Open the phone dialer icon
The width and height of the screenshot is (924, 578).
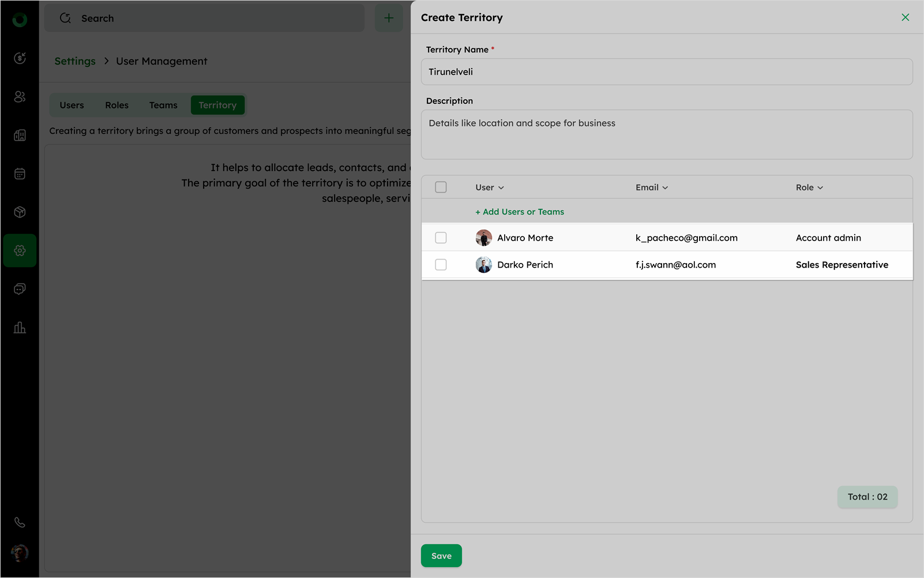(x=20, y=522)
